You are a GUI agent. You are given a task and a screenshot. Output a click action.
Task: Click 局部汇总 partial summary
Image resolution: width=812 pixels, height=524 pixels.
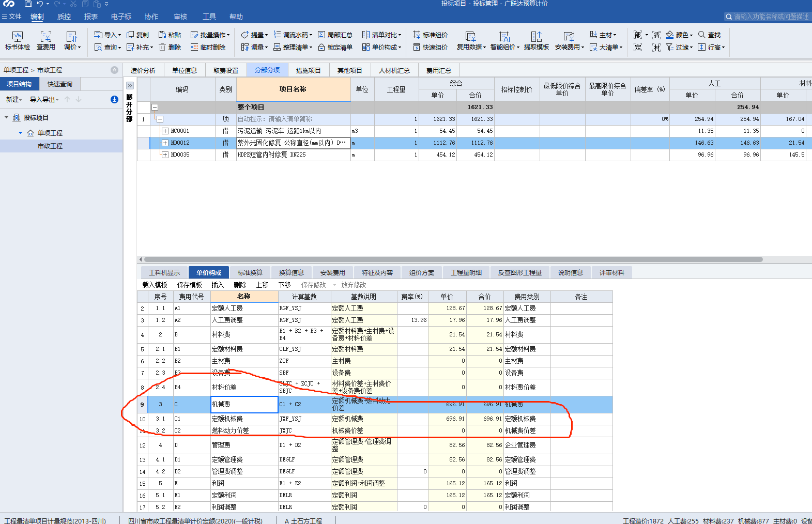tap(335, 35)
